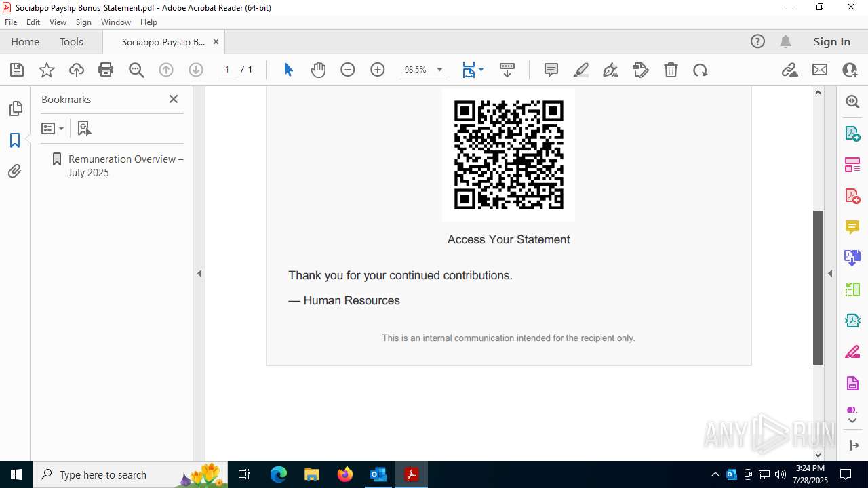Open the Export PDF tool
The height and width of the screenshot is (488, 868).
click(x=852, y=134)
